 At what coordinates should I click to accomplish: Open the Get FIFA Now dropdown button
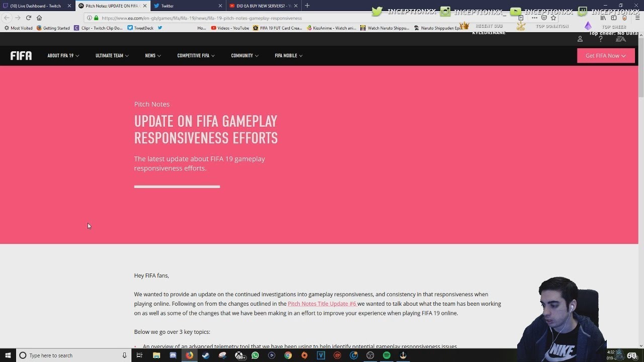click(606, 55)
